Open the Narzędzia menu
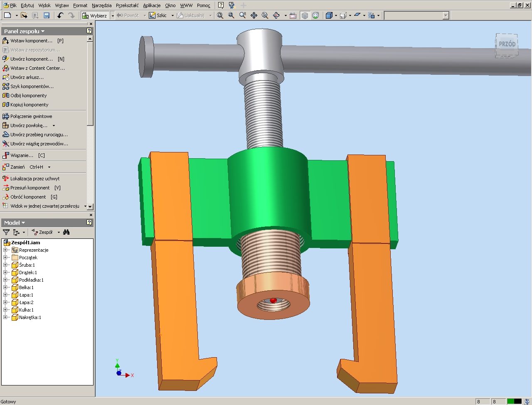This screenshot has height=405, width=532. tap(102, 5)
